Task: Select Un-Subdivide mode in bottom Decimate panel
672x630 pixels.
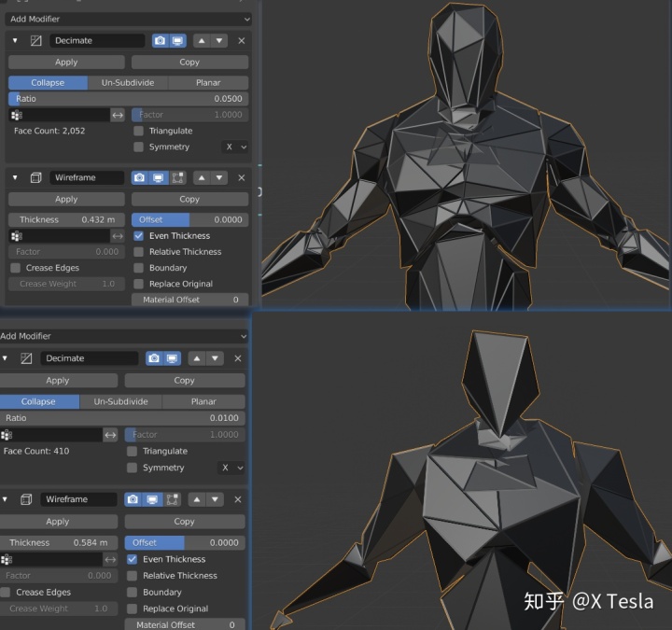Action: [x=120, y=401]
